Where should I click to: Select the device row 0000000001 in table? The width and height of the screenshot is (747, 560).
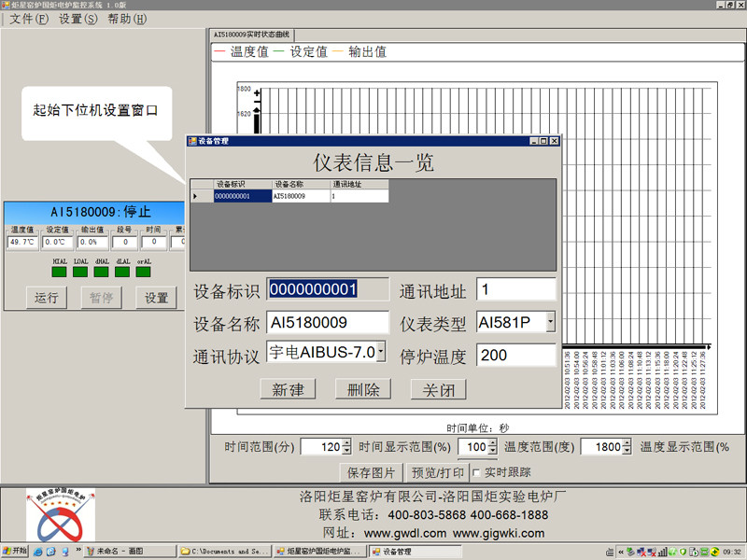(x=243, y=196)
